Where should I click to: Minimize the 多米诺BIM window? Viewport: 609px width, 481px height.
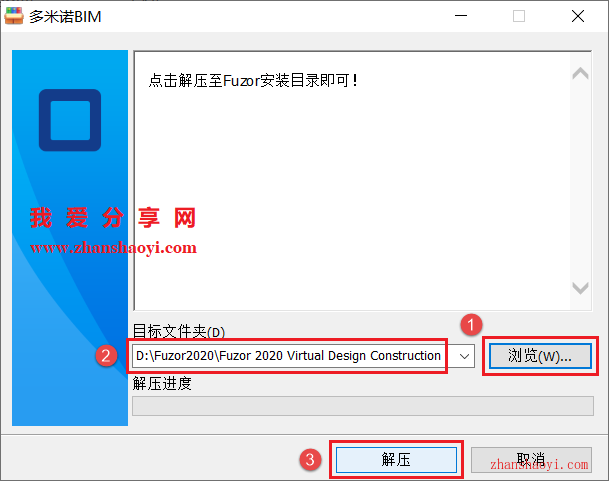point(461,16)
